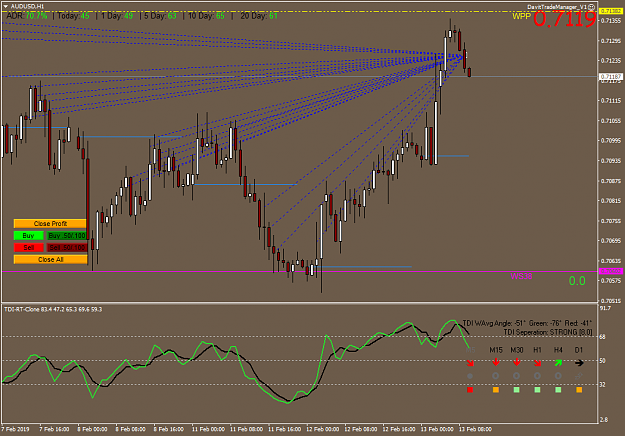Click the hollow circle in H4 column

click(x=558, y=376)
